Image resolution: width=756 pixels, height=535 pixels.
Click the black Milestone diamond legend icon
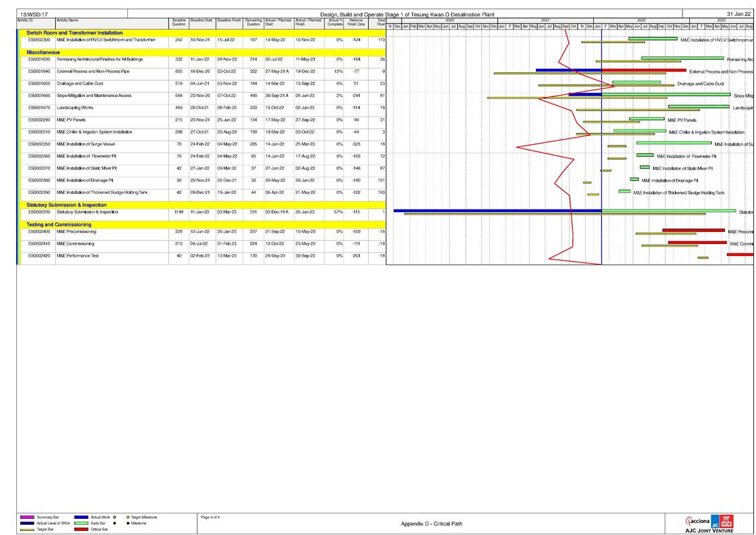pos(127,523)
